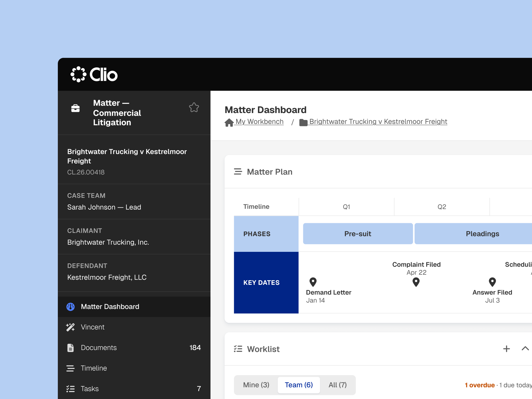Click defendant 'Kestrelmoor Freight, LLC'
Screen dimensions: 532x399
point(107,277)
